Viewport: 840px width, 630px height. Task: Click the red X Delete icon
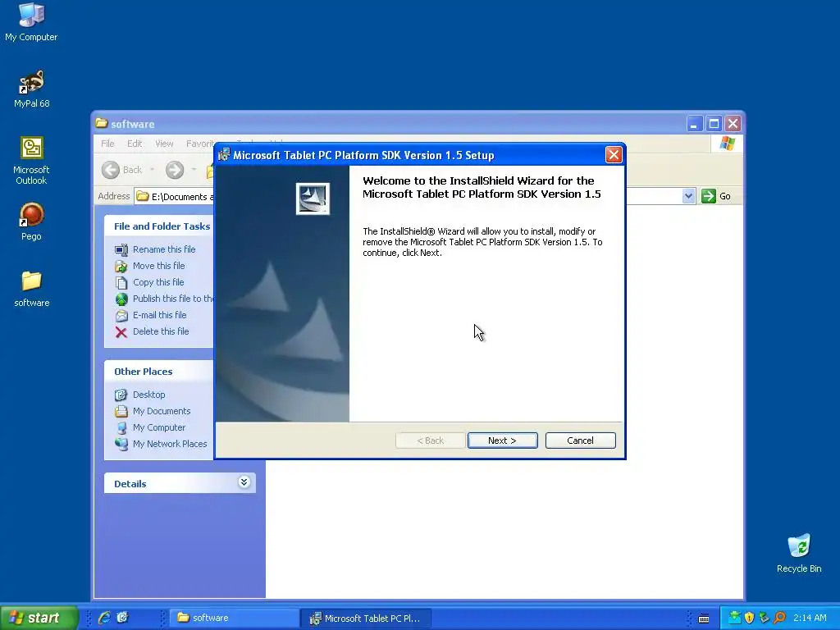point(121,332)
